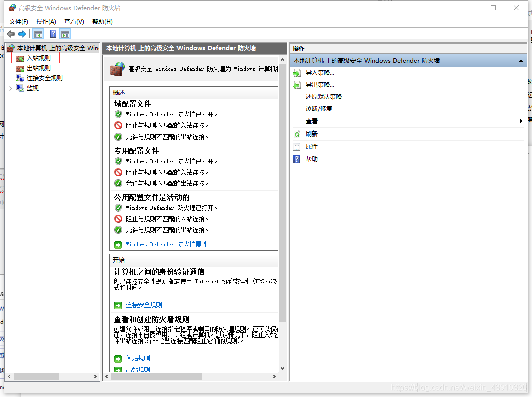Toggle the show/hide console tree icon
The image size is (532, 397).
pos(38,34)
